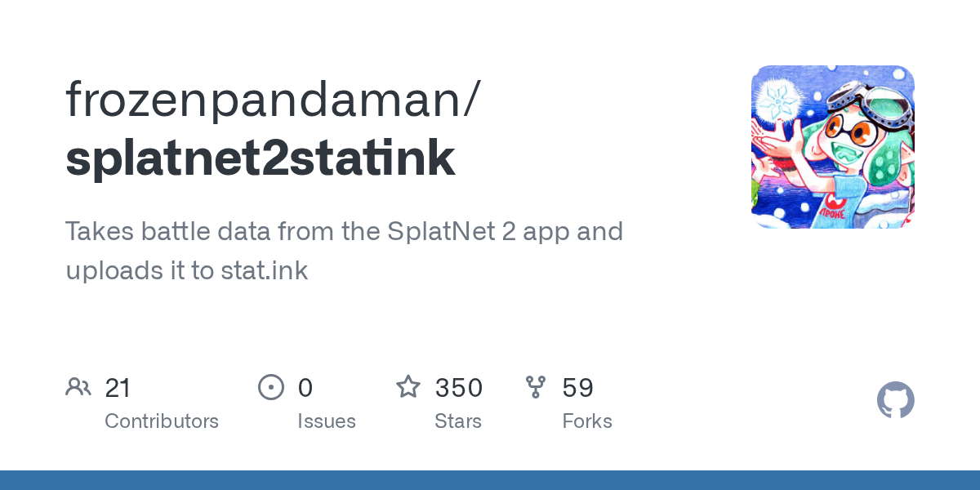Click the forks count 59
980x490 pixels.
[x=577, y=387]
